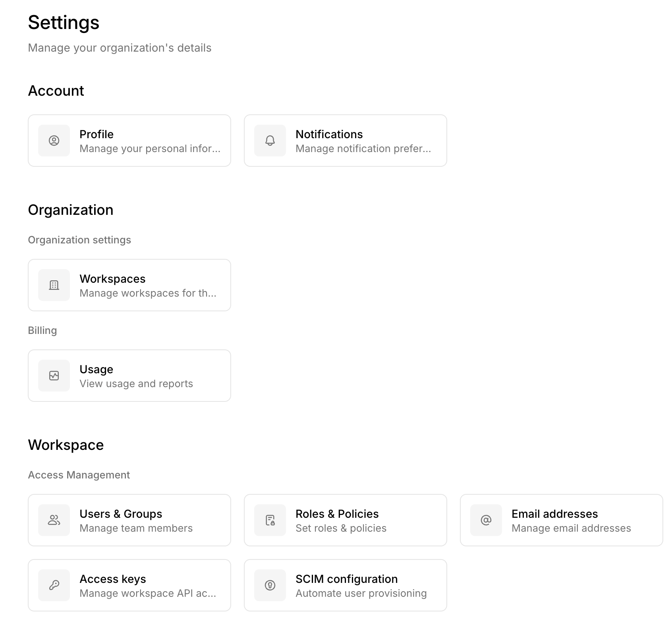
Task: Click the Workspaces building icon
Action: click(x=54, y=285)
